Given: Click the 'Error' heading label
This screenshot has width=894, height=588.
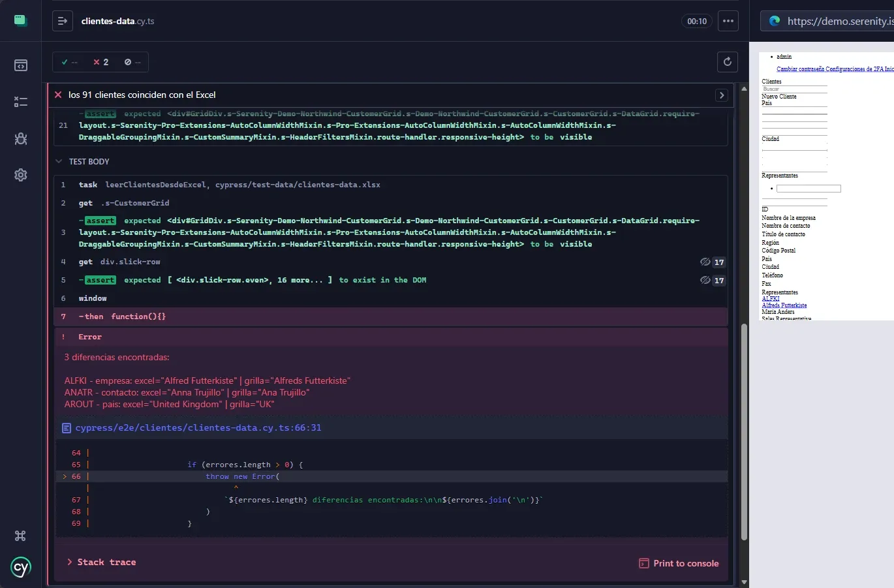Looking at the screenshot, I should coord(90,337).
